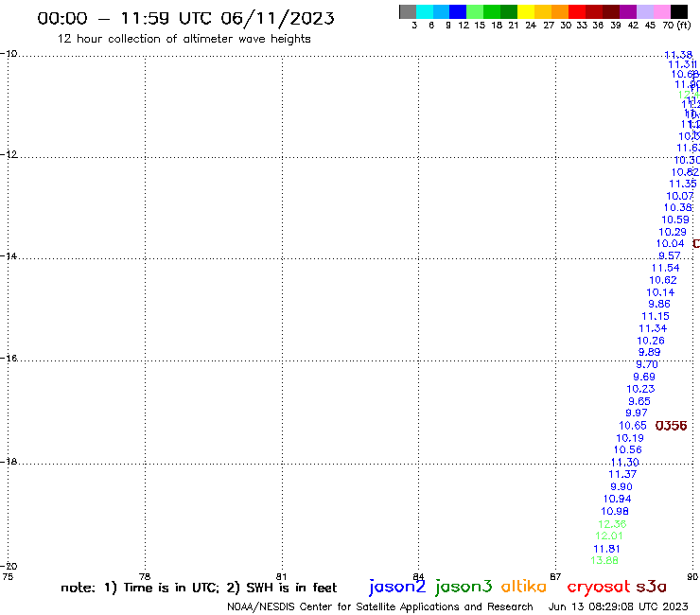
Task: Pick the lavender swatch in the legend bar
Action: tap(645, 11)
